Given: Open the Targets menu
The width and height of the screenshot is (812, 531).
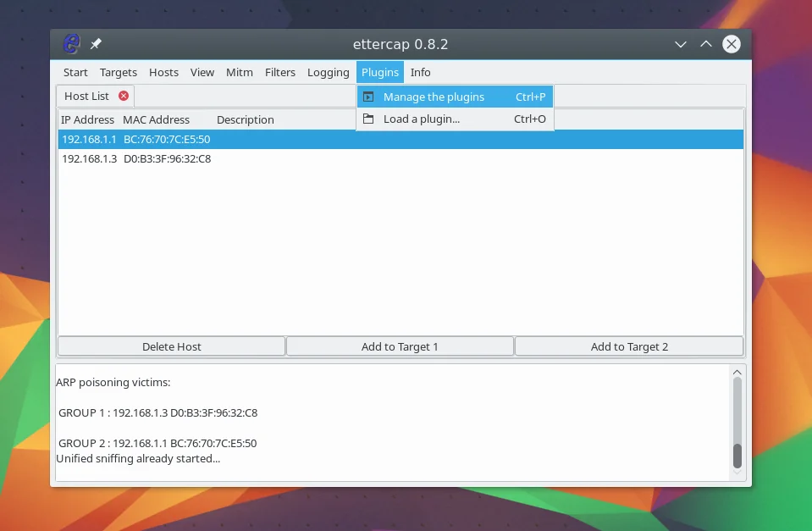Looking at the screenshot, I should pos(118,73).
